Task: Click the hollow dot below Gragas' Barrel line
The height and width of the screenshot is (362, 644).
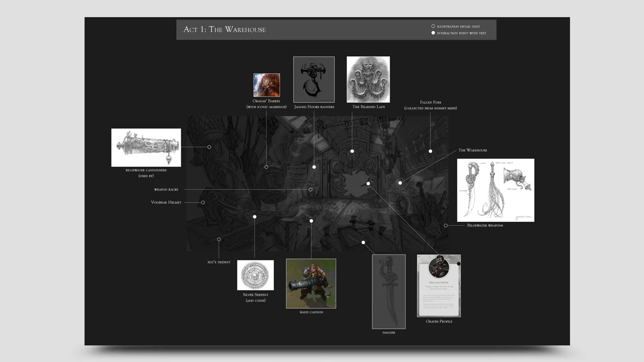Action: coord(266,167)
